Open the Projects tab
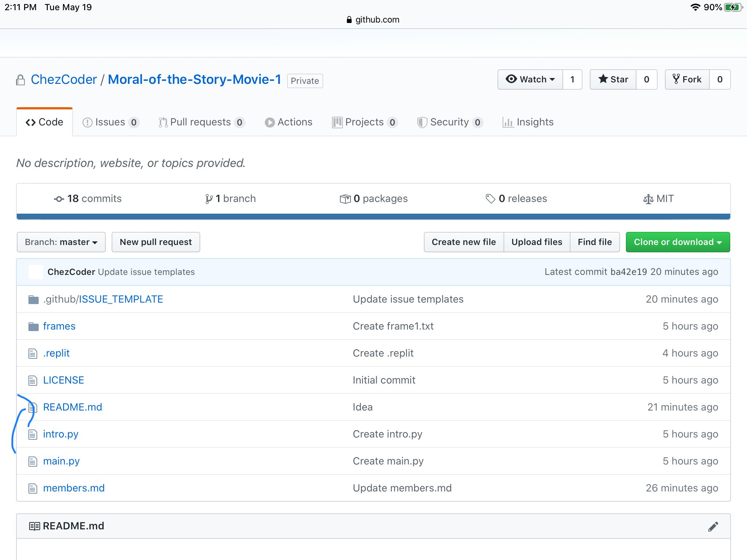The image size is (747, 560). [365, 122]
